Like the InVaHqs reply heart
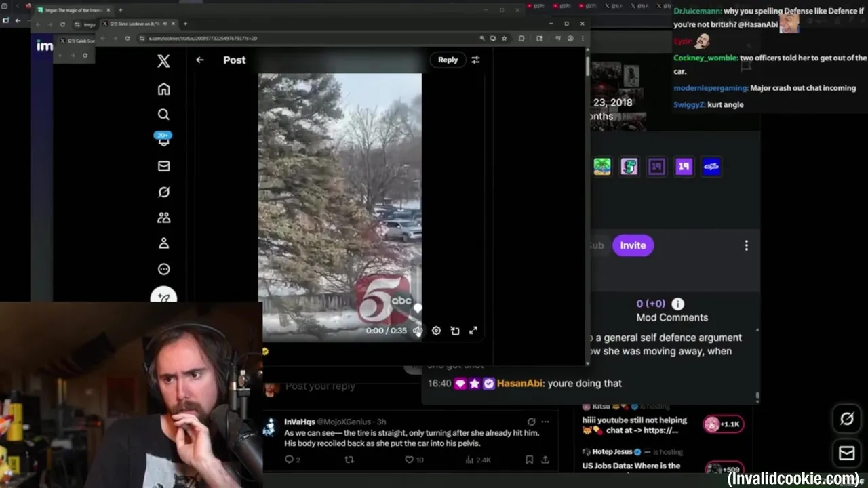Image resolution: width=868 pixels, height=488 pixels. tap(409, 460)
